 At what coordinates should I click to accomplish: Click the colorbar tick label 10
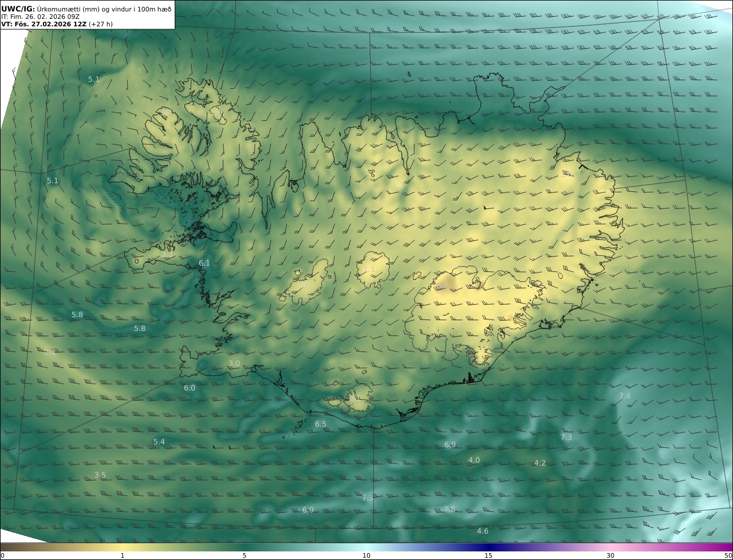tap(366, 555)
